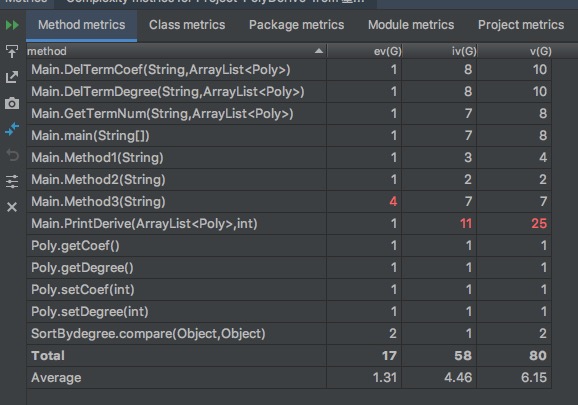Click the blue compare-with-snapshot arrows icon
The height and width of the screenshot is (405, 578).
(12, 129)
